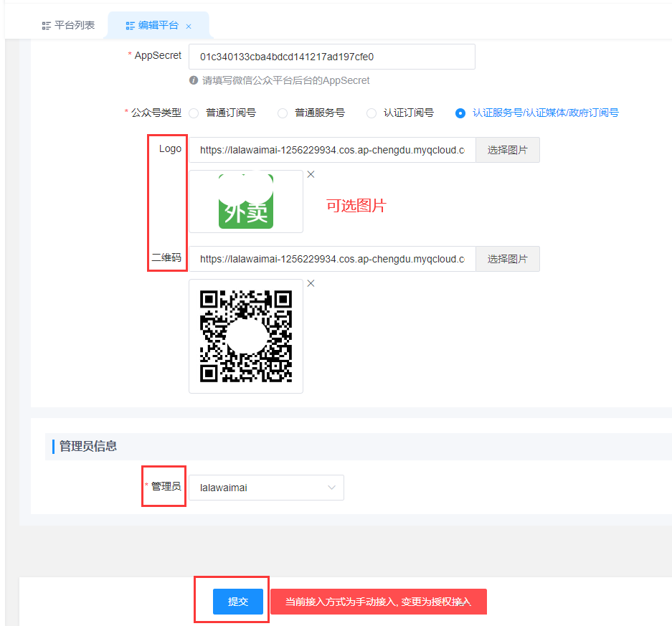Remove the QR code image with X icon

click(x=311, y=283)
